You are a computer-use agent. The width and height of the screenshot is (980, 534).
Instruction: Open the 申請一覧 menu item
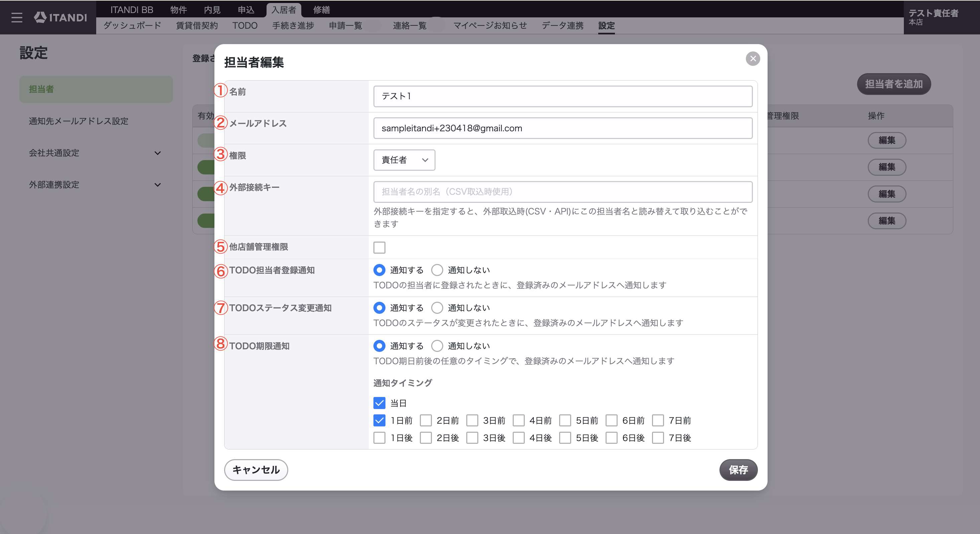[x=345, y=25]
